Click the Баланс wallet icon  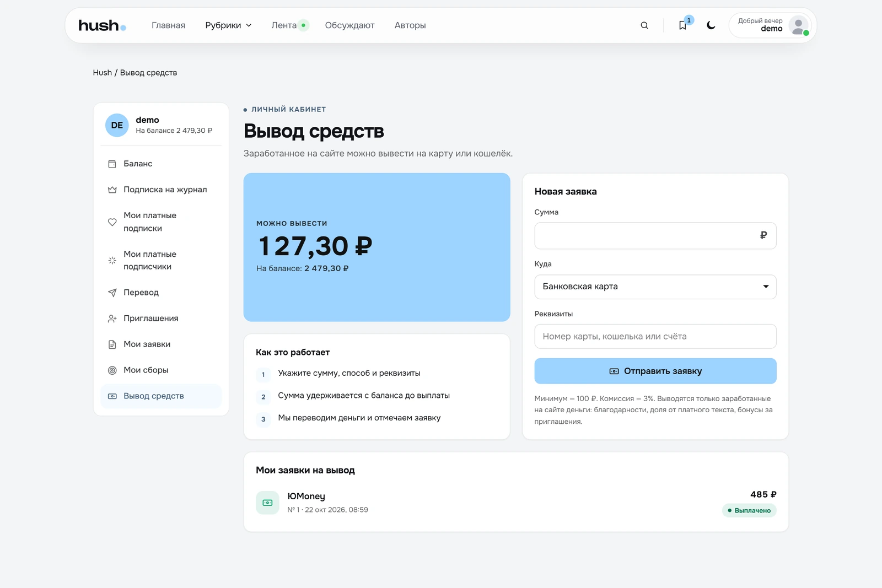pyautogui.click(x=112, y=164)
